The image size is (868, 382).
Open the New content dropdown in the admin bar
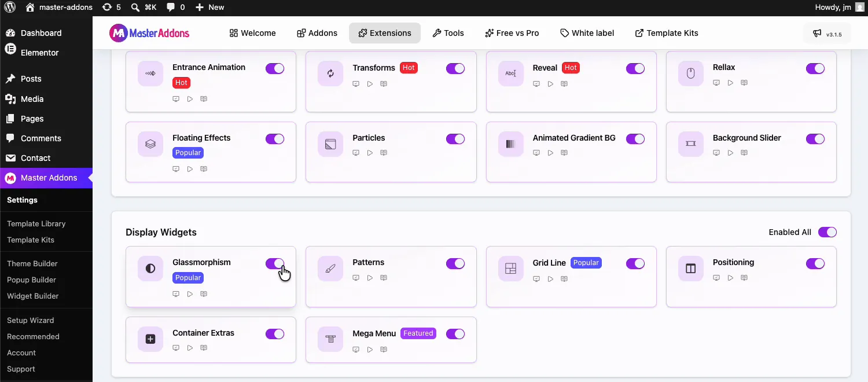click(x=209, y=8)
